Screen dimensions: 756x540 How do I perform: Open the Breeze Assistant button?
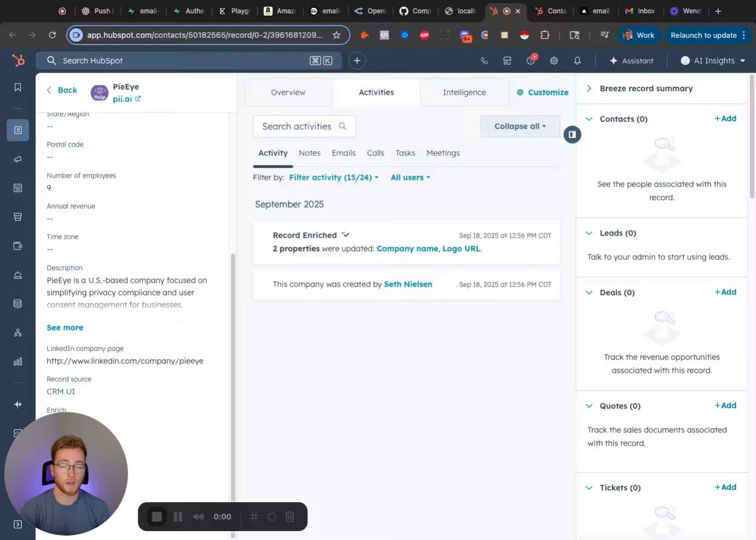[631, 60]
